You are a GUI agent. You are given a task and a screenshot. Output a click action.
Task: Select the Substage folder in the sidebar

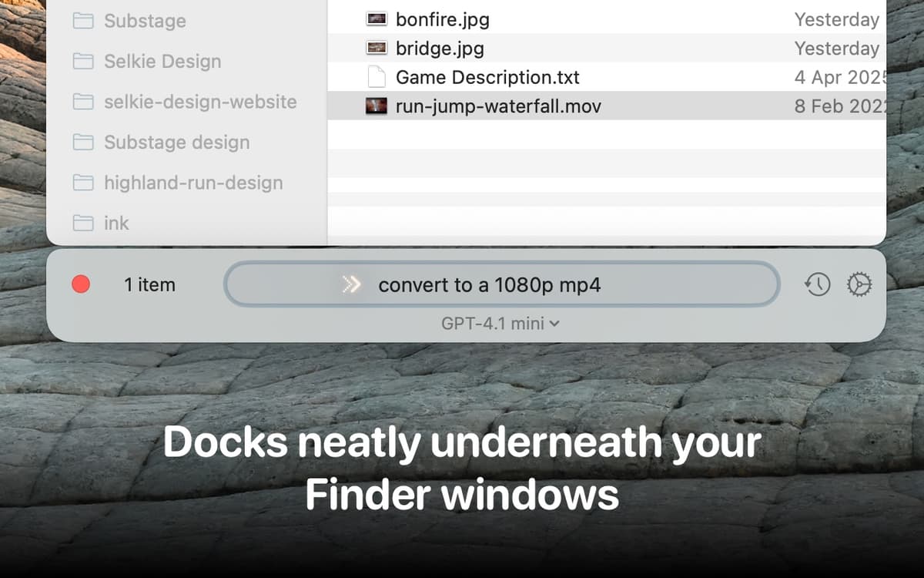[145, 21]
